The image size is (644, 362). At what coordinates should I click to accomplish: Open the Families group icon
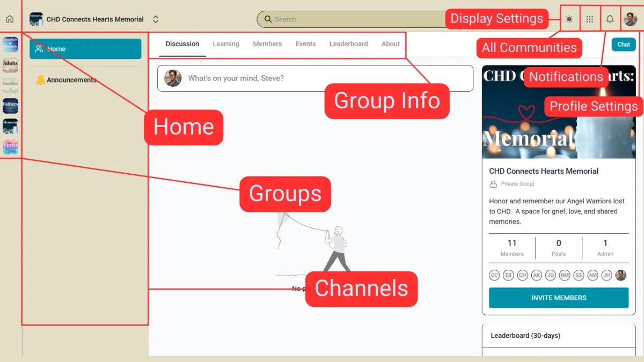click(10, 85)
